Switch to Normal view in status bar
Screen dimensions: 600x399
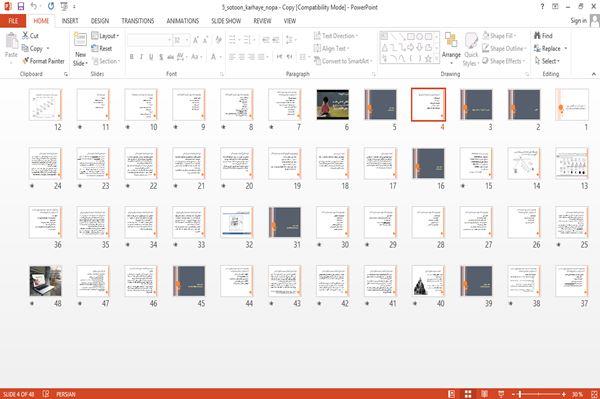[452, 394]
